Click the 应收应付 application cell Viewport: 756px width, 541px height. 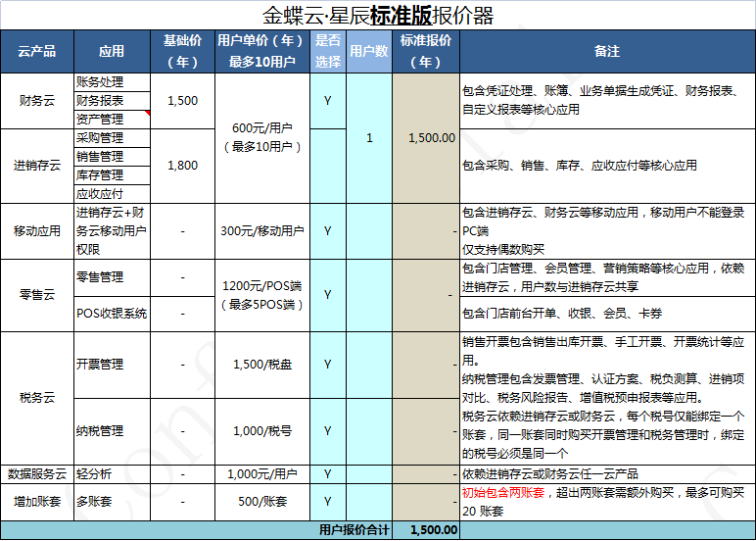(113, 194)
